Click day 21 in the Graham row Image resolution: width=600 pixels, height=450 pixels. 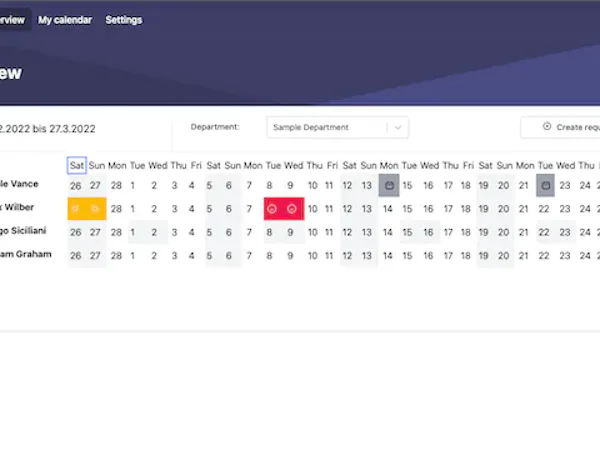[523, 256]
